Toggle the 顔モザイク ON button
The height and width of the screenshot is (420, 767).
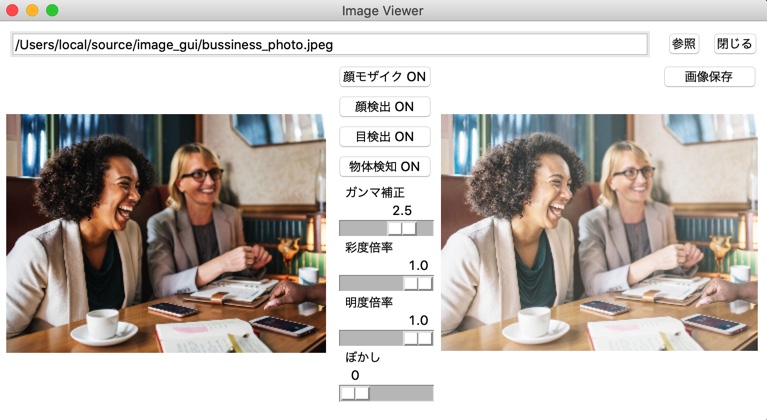pyautogui.click(x=384, y=77)
